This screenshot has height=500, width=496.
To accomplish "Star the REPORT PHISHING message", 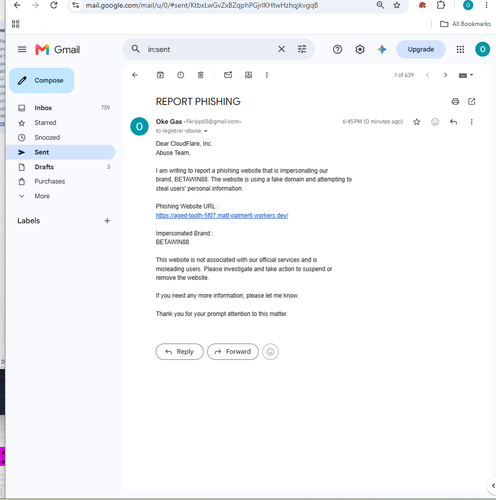I will [416, 122].
